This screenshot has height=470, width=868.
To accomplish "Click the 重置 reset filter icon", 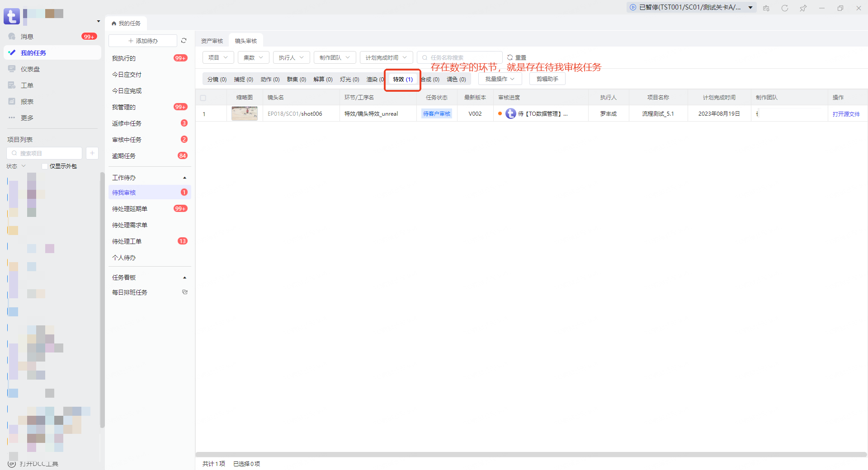I will click(x=510, y=57).
